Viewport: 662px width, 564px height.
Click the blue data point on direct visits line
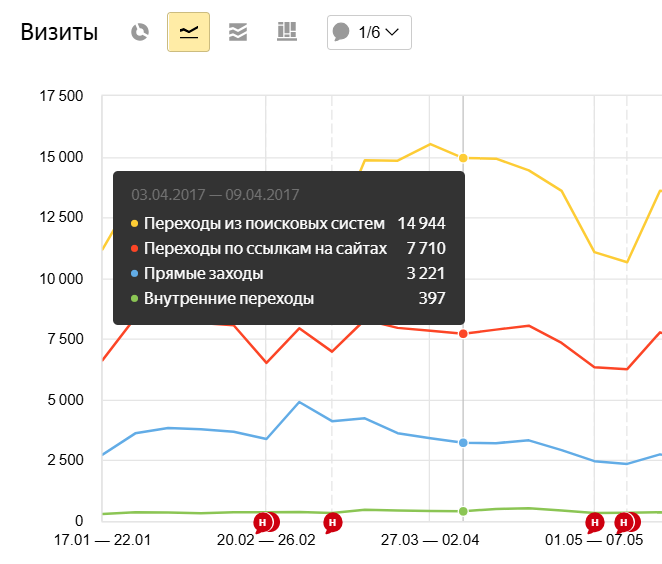[463, 442]
